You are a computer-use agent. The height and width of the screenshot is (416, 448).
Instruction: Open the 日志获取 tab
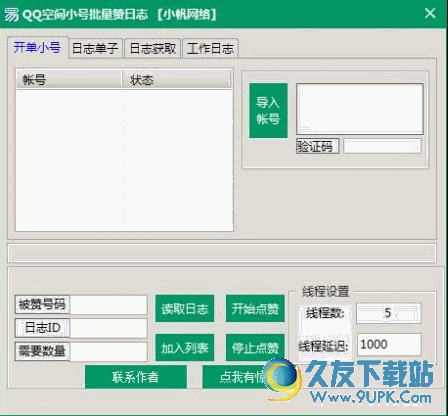153,49
